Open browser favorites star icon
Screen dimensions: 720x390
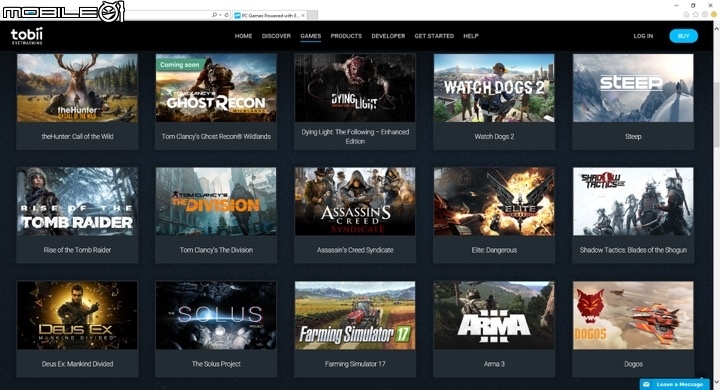696,15
